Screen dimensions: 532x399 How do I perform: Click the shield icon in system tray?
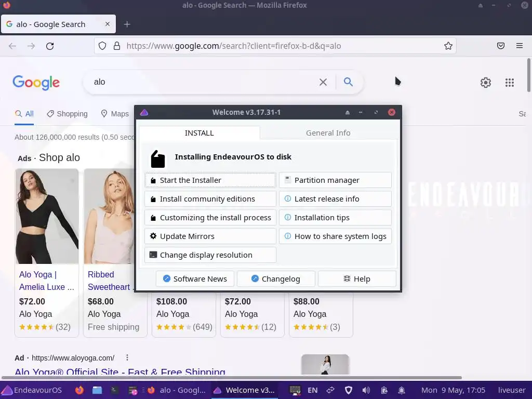click(349, 390)
